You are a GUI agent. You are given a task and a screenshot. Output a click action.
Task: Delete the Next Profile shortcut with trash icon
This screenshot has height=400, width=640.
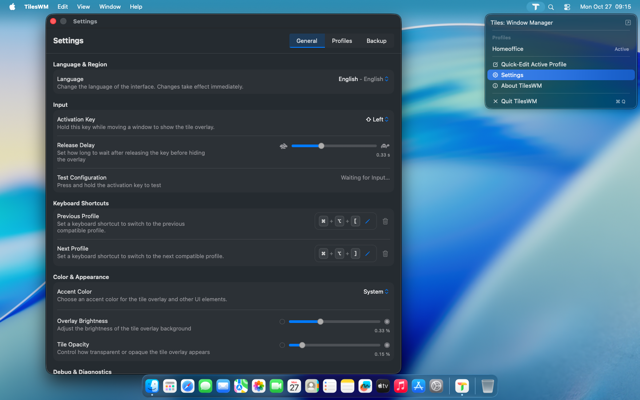click(x=385, y=253)
